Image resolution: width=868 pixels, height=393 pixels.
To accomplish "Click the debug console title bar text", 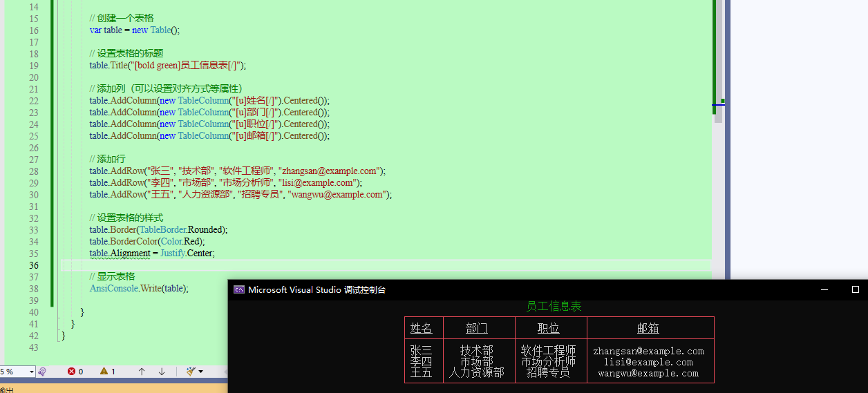I will tap(317, 290).
